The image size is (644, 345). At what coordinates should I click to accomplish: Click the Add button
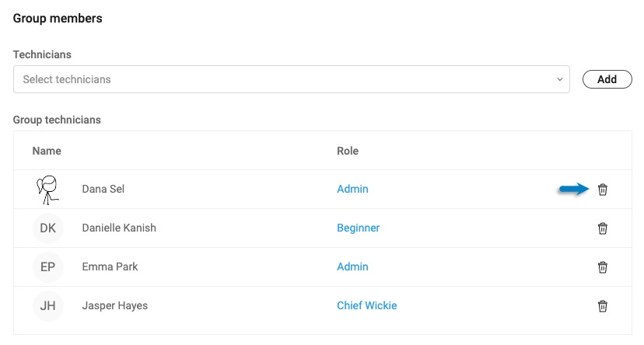[x=607, y=79]
